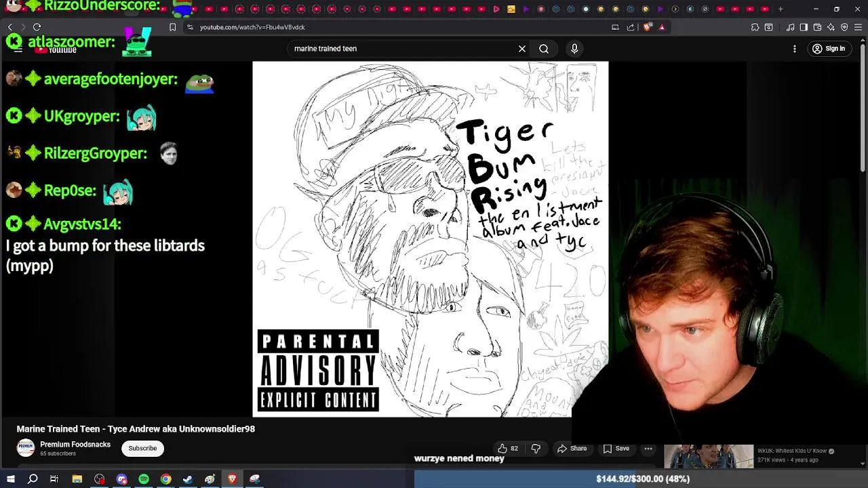
Task: Like the video with thumbs-up 82
Action: [x=508, y=449]
